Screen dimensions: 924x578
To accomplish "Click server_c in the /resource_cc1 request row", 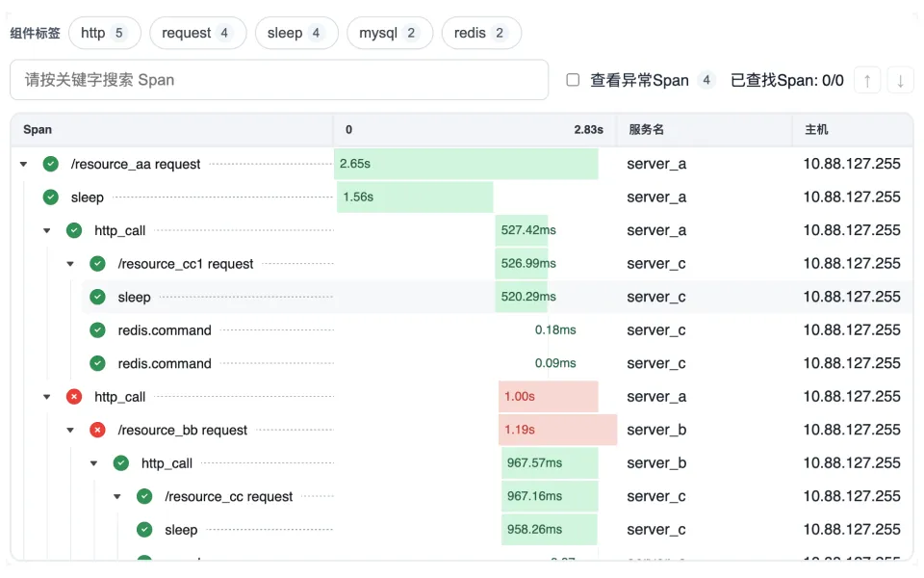I will 656,264.
